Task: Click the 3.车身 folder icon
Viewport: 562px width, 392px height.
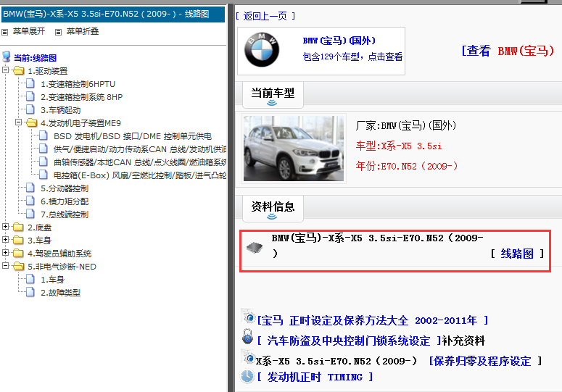Action: [18, 241]
